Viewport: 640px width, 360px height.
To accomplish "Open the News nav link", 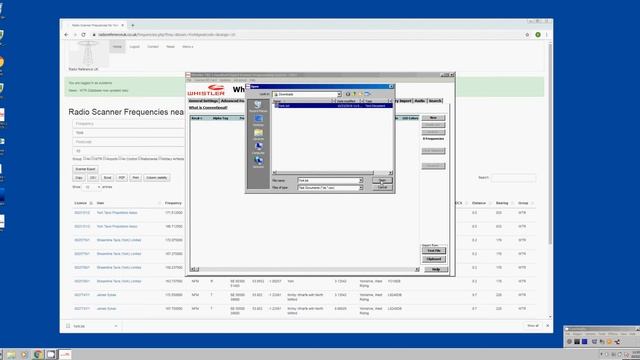I will click(x=170, y=47).
